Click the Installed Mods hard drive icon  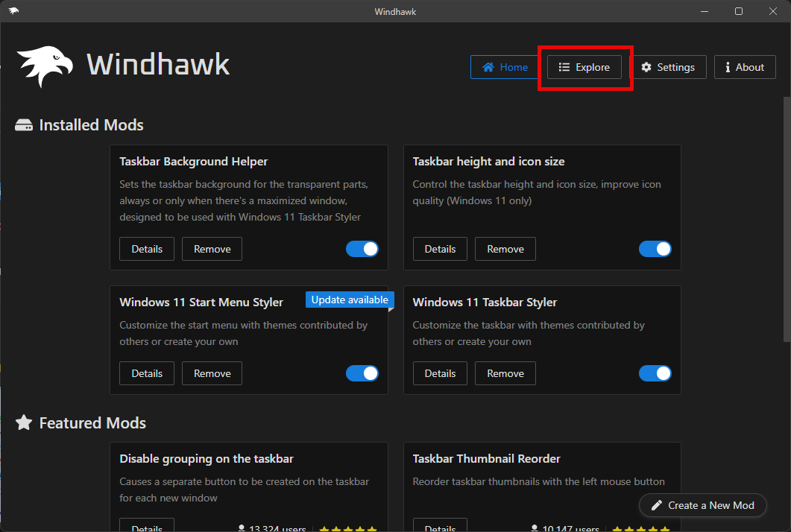(24, 124)
